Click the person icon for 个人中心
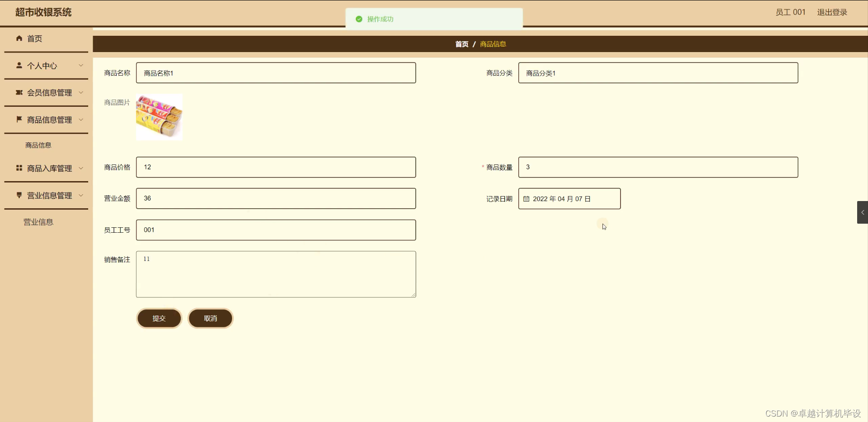868x422 pixels. coord(19,65)
